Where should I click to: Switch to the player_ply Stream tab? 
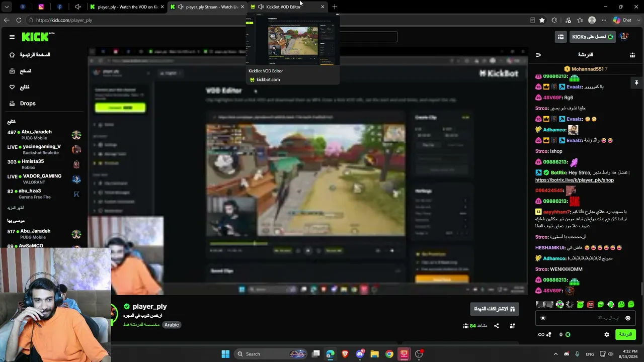(x=208, y=7)
